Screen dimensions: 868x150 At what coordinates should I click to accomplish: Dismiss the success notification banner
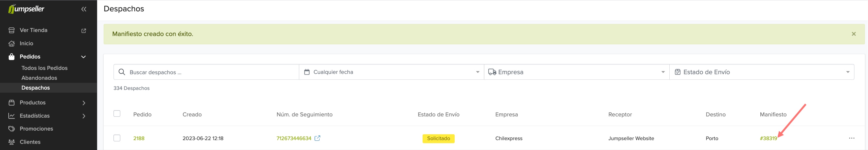[x=854, y=34]
